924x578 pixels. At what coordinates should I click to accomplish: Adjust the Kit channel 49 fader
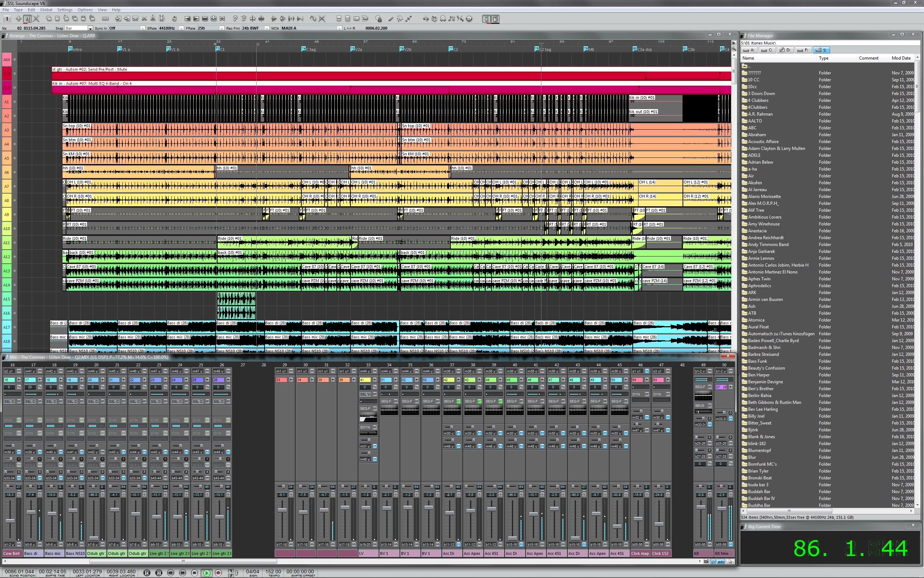tap(701, 507)
